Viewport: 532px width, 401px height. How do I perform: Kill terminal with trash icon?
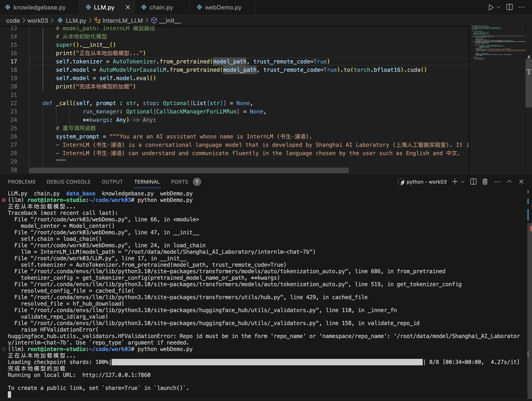[485, 182]
